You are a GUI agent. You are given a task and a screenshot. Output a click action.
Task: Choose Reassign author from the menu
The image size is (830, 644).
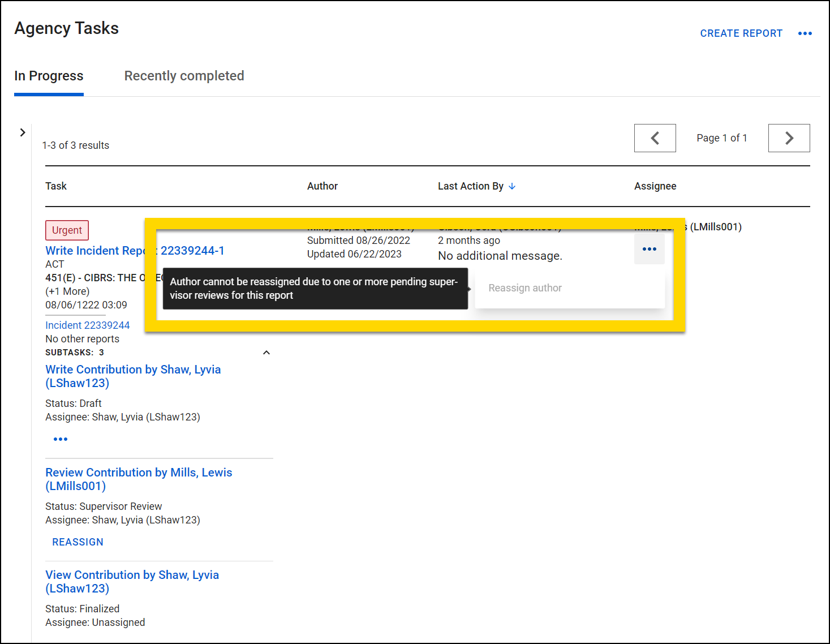click(x=525, y=288)
